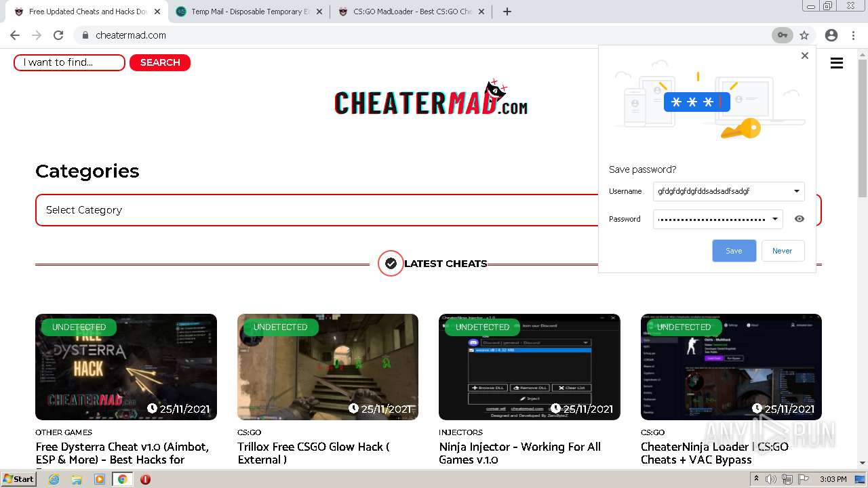The image size is (868, 488).
Task: Bookmark this page with the star icon
Action: click(804, 35)
